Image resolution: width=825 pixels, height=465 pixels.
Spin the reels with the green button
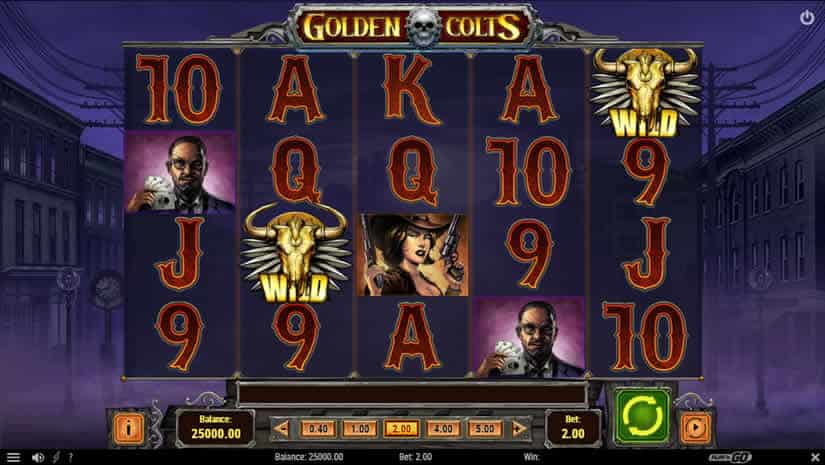(642, 416)
